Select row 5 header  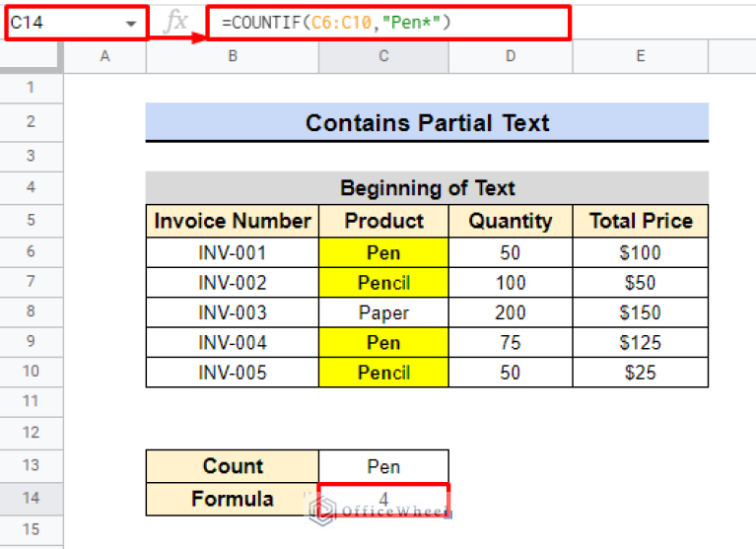(x=31, y=220)
